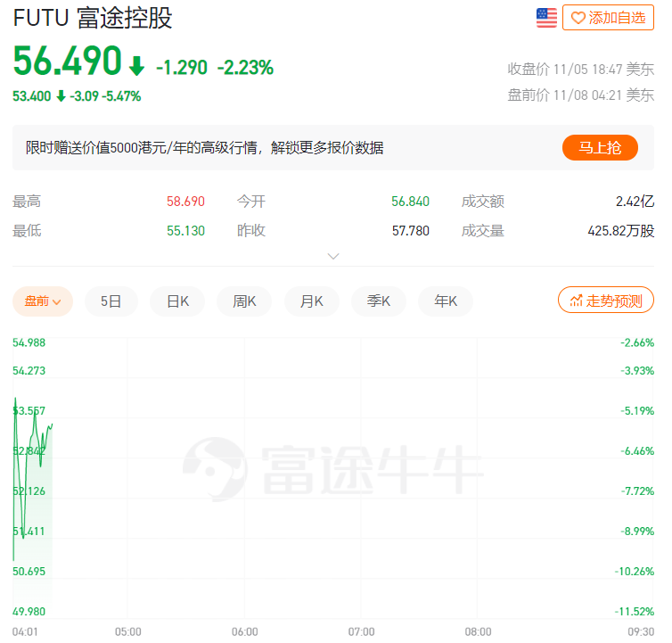Click the small down arrow beside 53.400

point(61,96)
